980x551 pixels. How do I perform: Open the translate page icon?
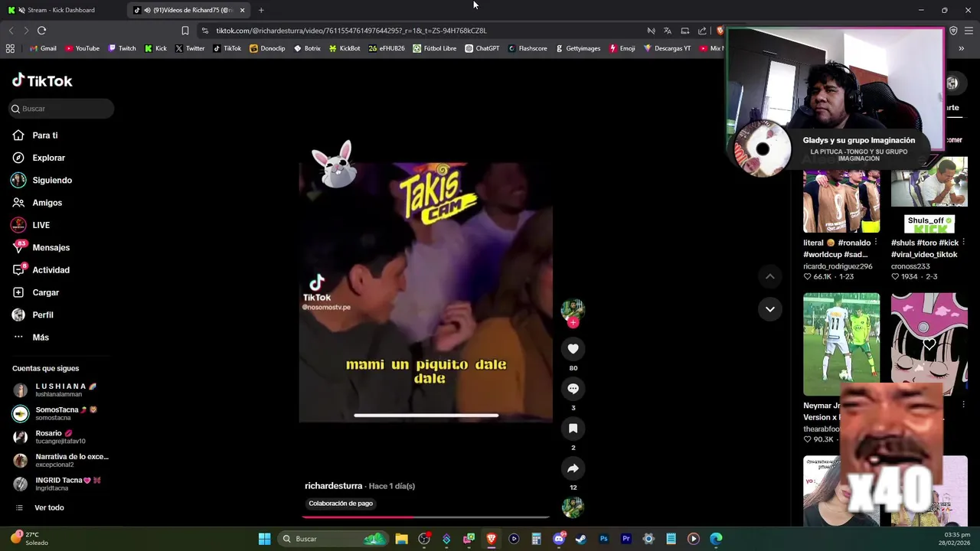tap(668, 31)
